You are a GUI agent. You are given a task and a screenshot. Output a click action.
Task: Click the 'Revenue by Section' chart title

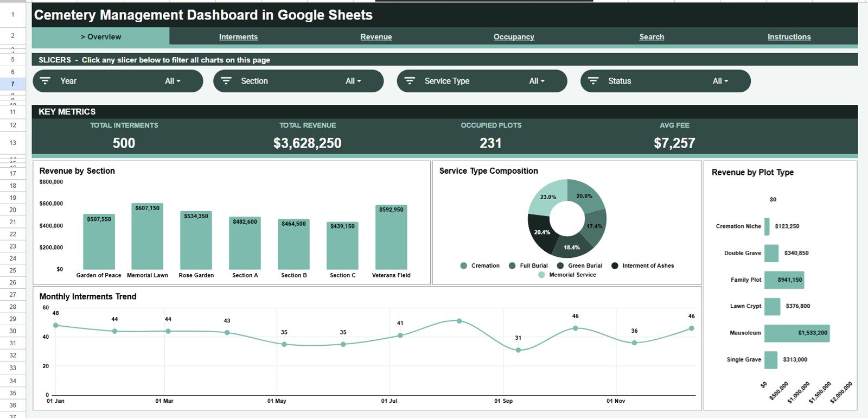[x=77, y=171]
